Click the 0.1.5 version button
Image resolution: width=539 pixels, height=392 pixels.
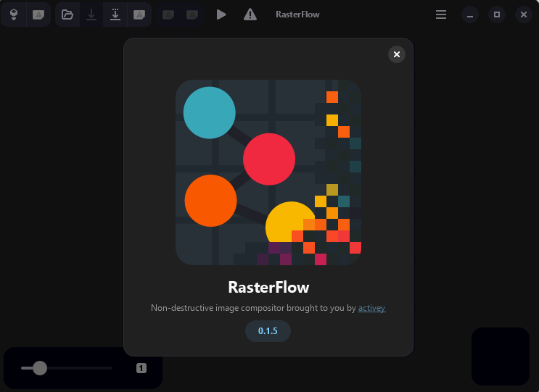point(268,331)
